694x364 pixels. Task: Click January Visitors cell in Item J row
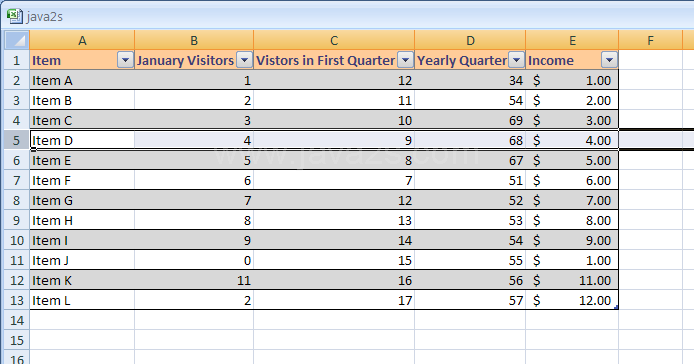coord(194,260)
